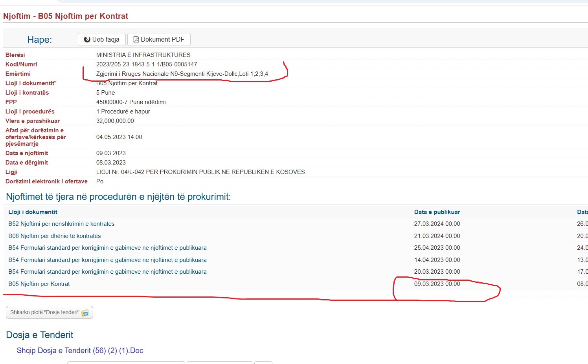Click the Data e publikuar column header
Image resolution: width=588 pixels, height=364 pixels.
(x=437, y=212)
